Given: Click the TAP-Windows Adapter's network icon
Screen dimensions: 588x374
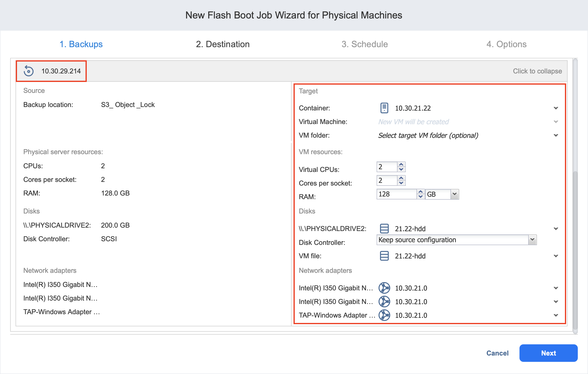Looking at the screenshot, I should 384,315.
